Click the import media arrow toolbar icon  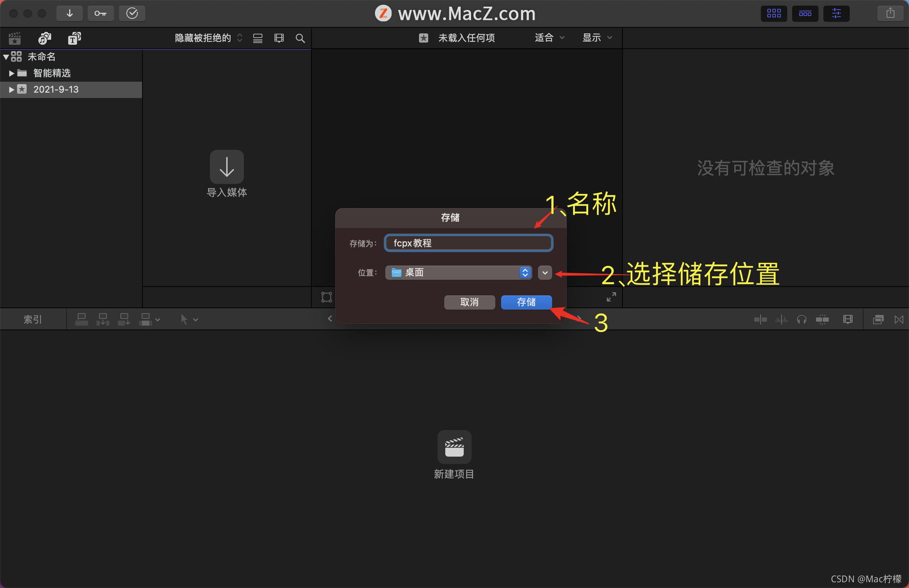70,13
